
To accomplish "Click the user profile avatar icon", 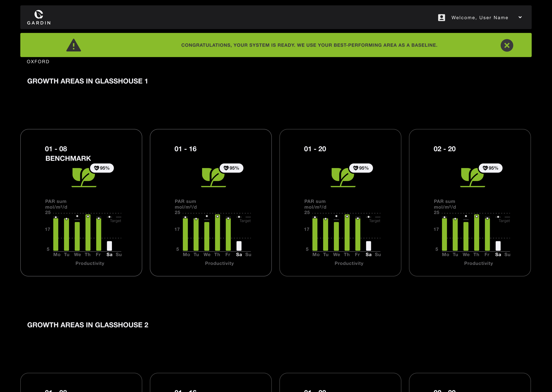I will click(441, 18).
